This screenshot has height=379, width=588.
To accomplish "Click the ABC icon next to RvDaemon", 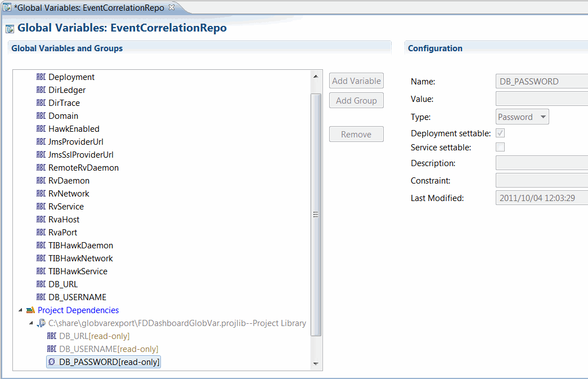I will pos(39,180).
